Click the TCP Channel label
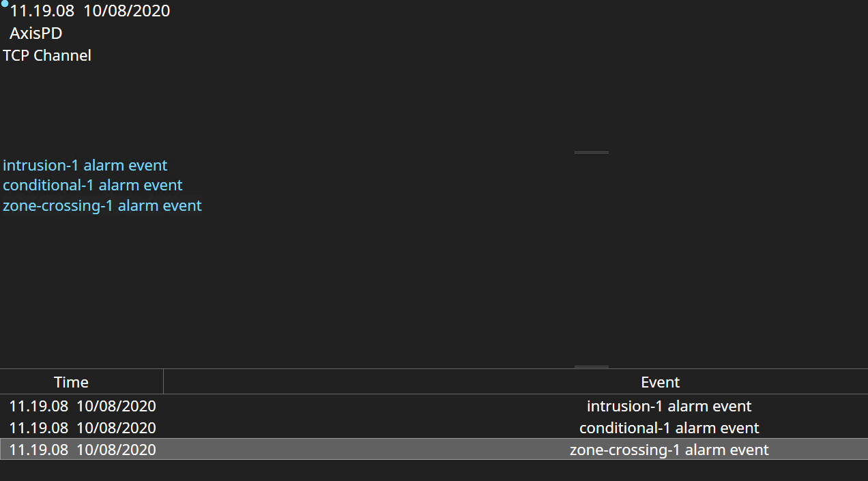 (x=47, y=56)
